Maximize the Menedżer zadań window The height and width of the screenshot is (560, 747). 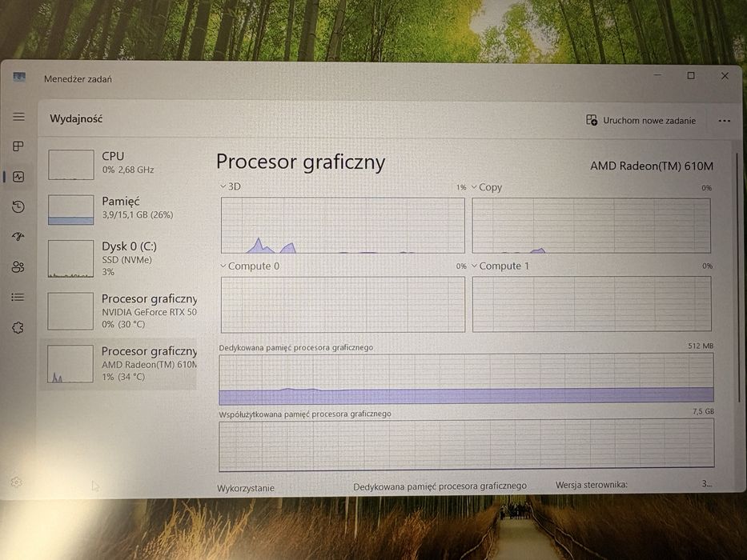691,75
